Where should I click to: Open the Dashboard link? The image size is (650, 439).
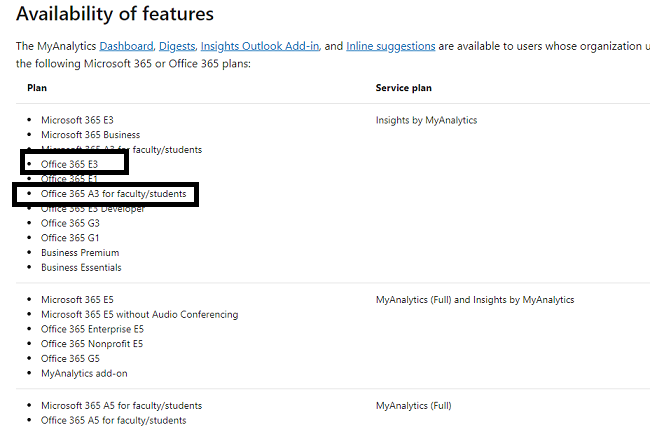click(126, 46)
